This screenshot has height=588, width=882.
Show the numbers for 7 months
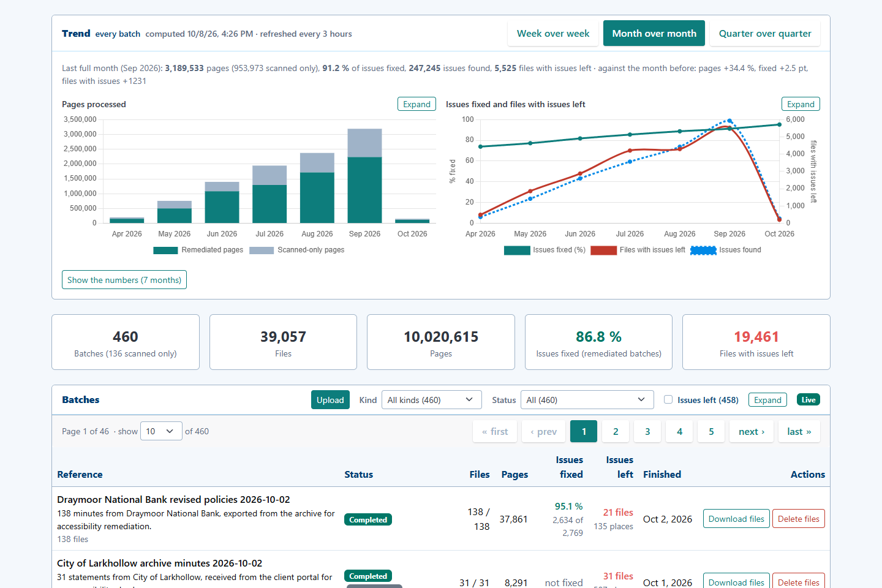(x=124, y=280)
